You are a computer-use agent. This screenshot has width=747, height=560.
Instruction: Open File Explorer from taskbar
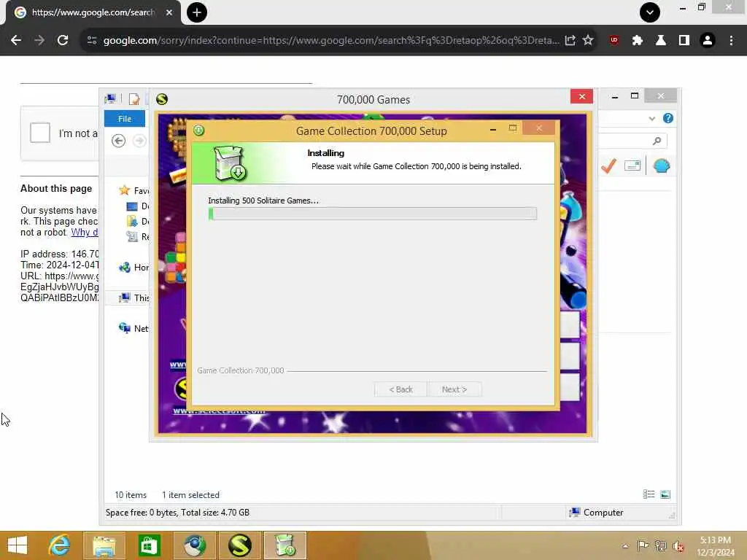tap(104, 545)
